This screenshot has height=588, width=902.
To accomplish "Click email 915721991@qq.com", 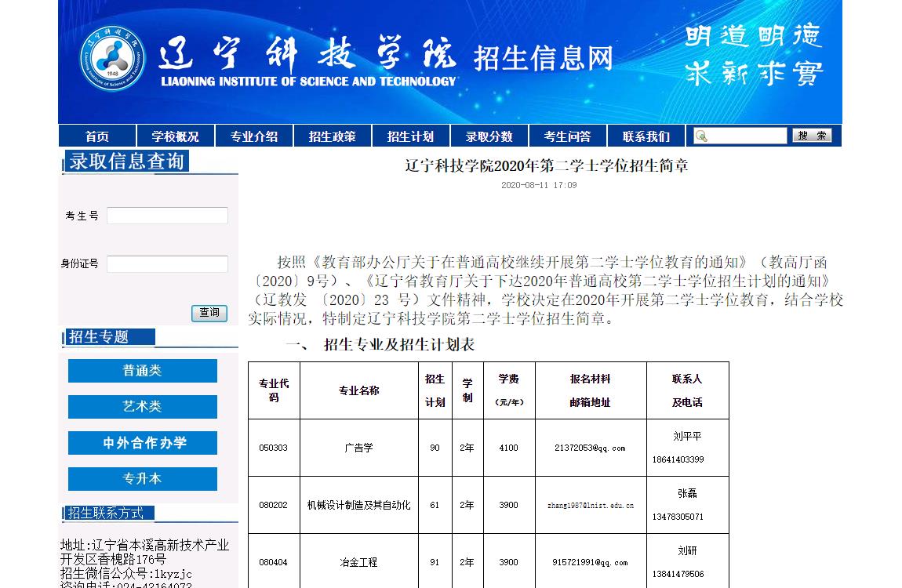I will coord(590,562).
